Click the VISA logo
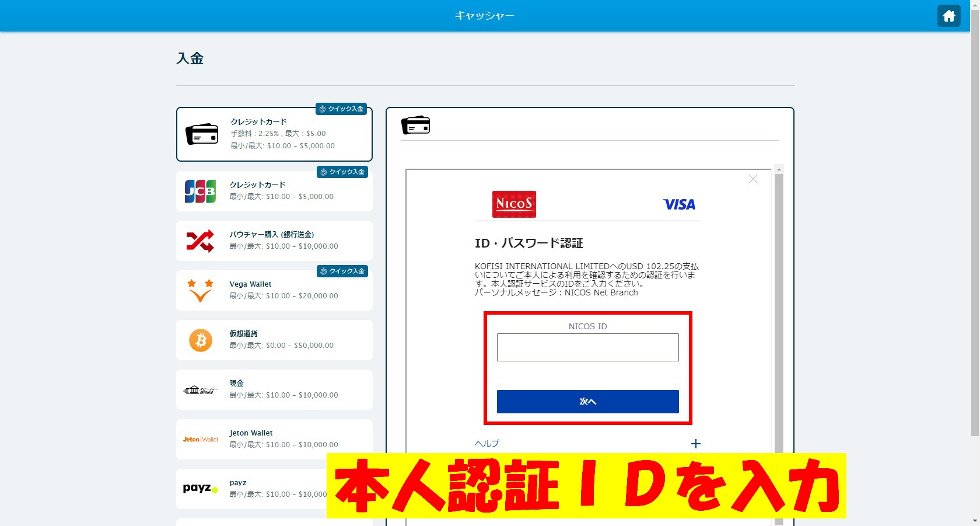 679,204
